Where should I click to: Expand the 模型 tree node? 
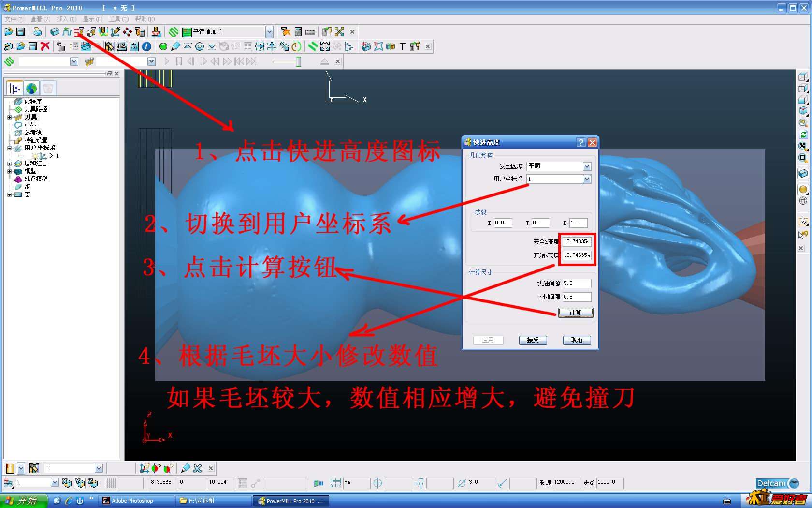point(9,171)
